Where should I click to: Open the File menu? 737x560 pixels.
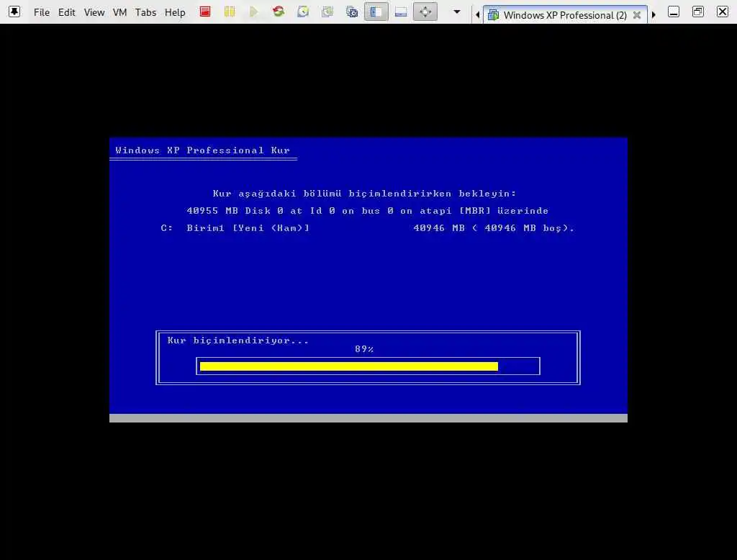[41, 13]
